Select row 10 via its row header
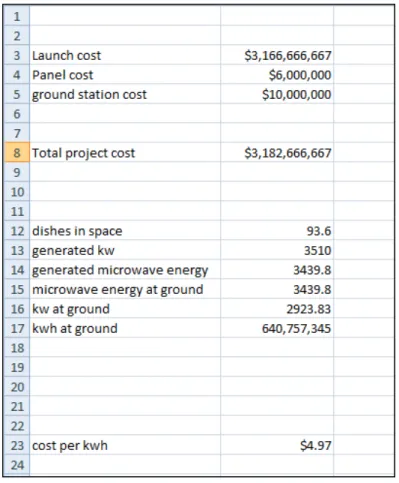The height and width of the screenshot is (483, 399). pos(17,192)
